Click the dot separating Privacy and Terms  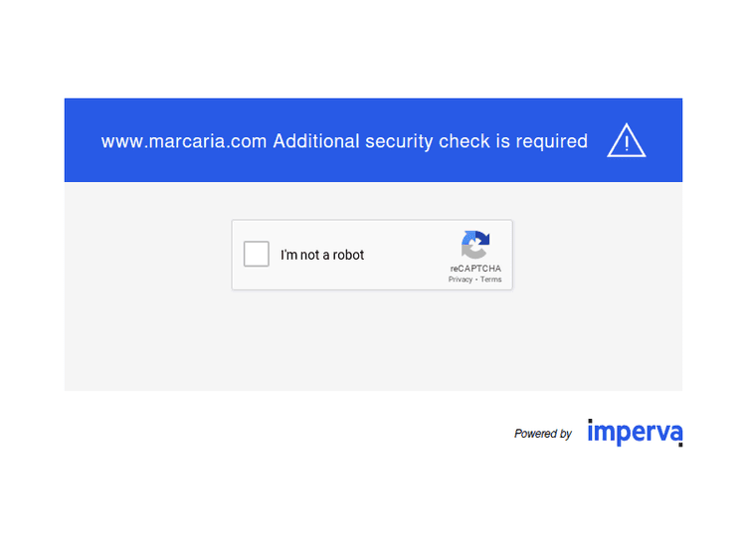click(476, 280)
